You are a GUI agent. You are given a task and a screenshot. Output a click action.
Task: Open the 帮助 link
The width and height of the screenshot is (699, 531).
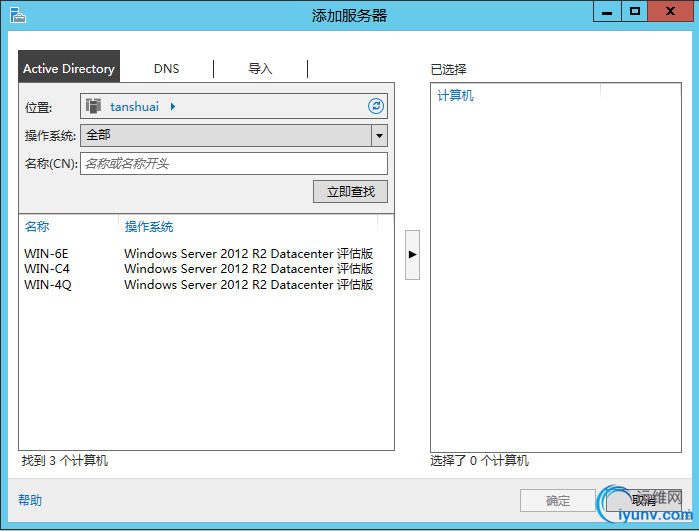[x=30, y=500]
